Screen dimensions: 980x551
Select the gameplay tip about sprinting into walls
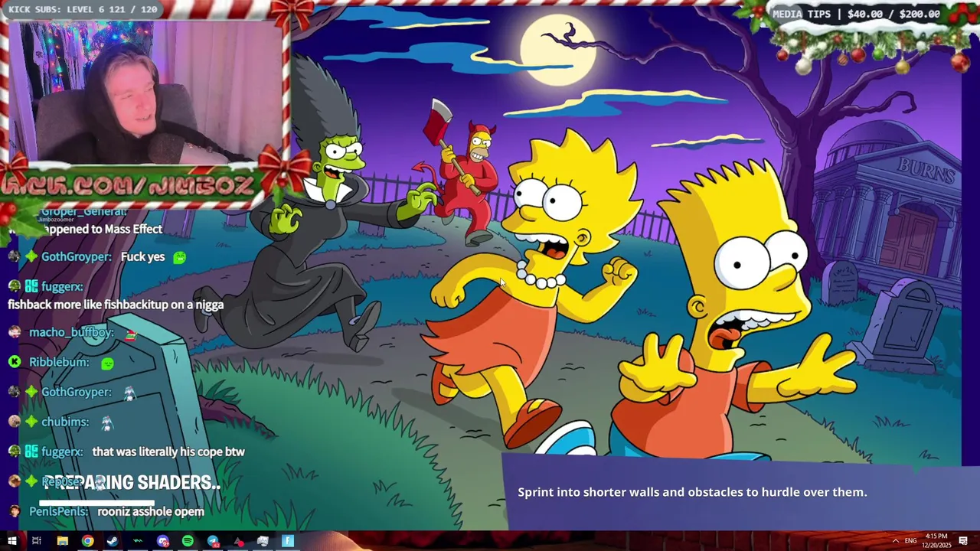(692, 492)
